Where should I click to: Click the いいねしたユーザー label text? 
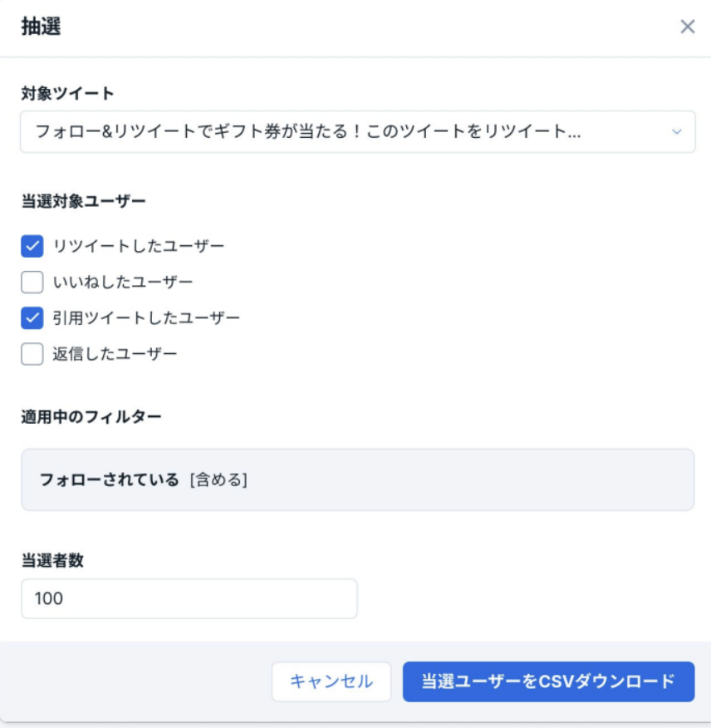pos(122,283)
